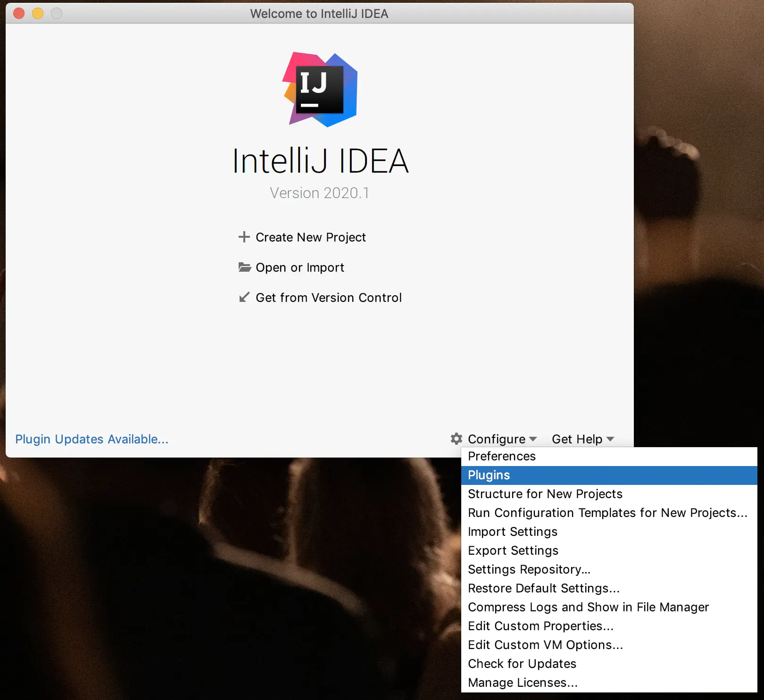Close the Welcome to IntelliJ IDEA window
764x700 pixels.
[x=19, y=13]
